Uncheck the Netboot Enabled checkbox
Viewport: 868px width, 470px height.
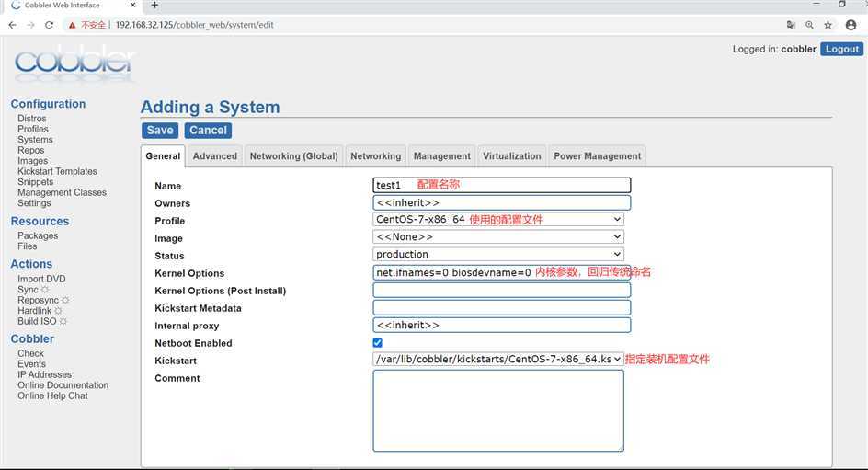378,343
